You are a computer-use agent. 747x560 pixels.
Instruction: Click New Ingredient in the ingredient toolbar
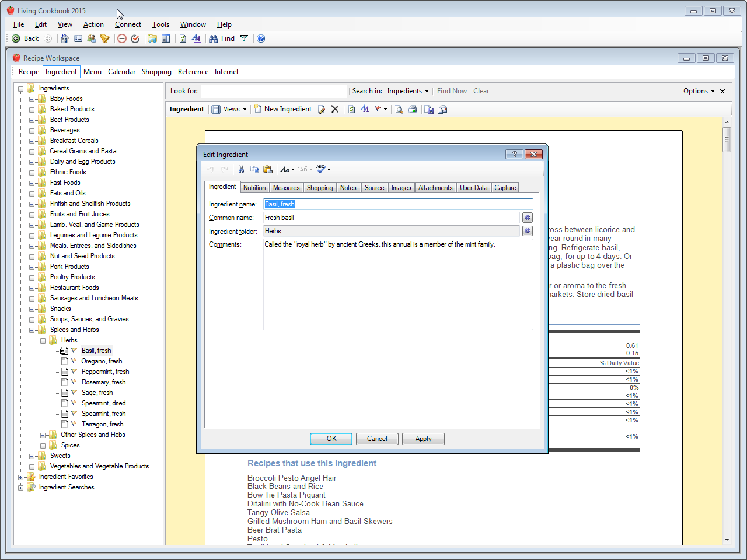tap(283, 109)
